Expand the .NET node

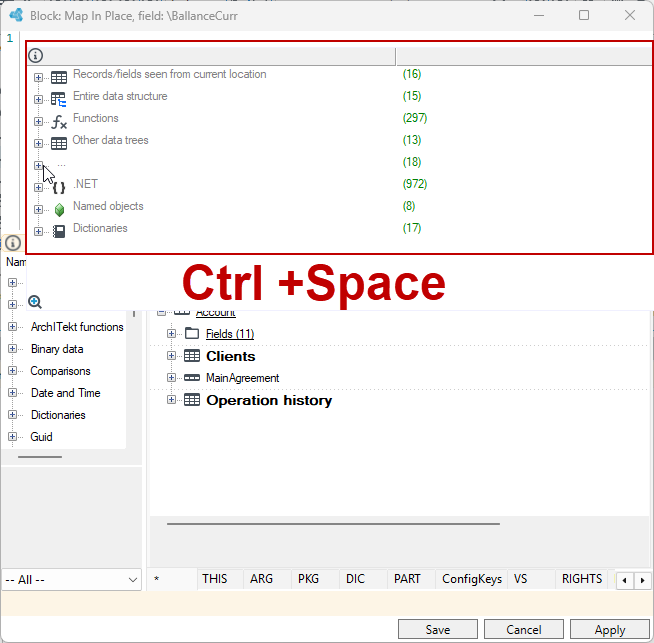[x=38, y=188]
